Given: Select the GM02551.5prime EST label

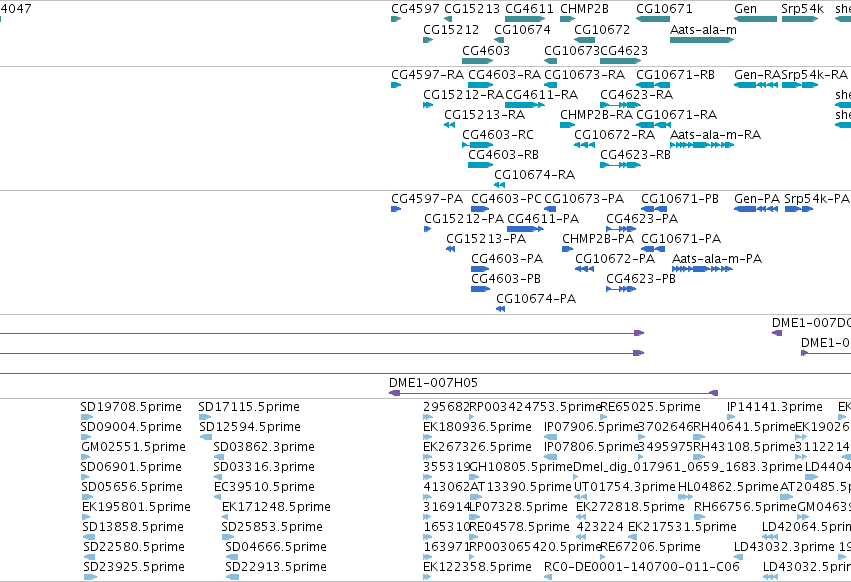Looking at the screenshot, I should (134, 447).
